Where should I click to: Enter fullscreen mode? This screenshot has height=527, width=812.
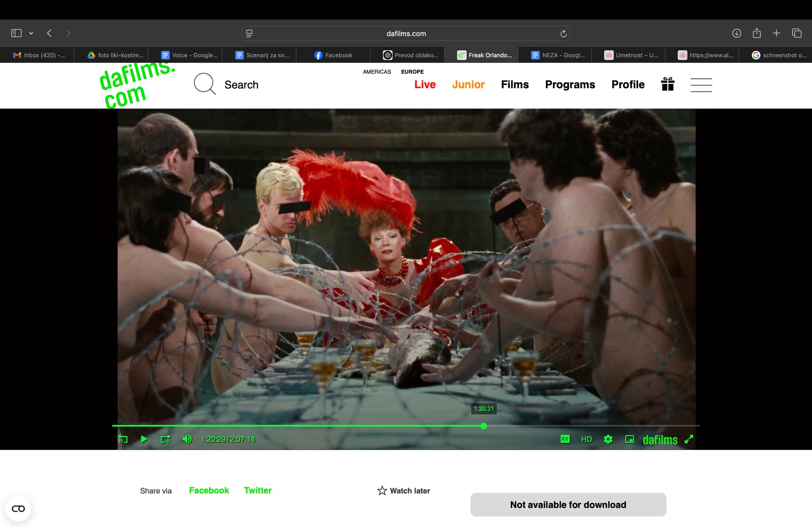[689, 439]
